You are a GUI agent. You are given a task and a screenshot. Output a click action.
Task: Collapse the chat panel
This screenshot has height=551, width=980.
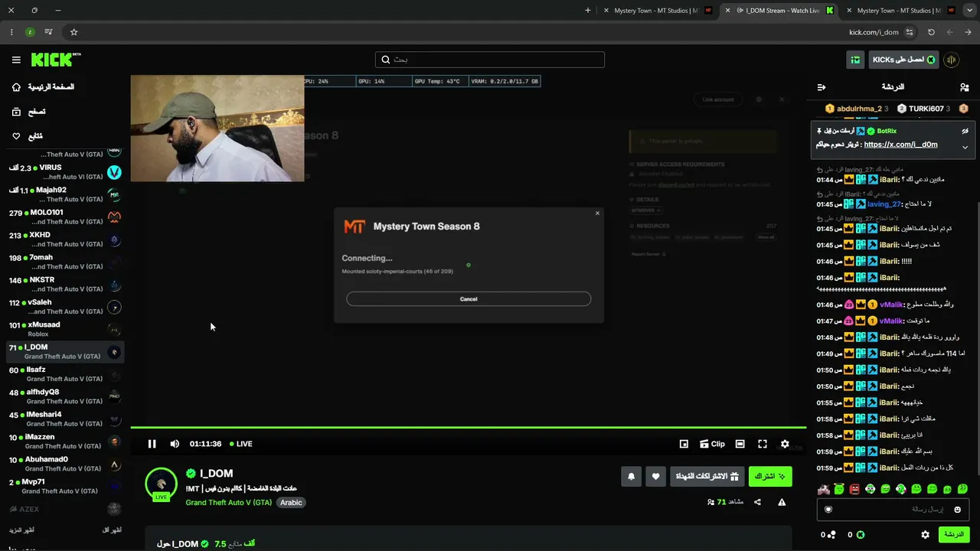pos(822,87)
